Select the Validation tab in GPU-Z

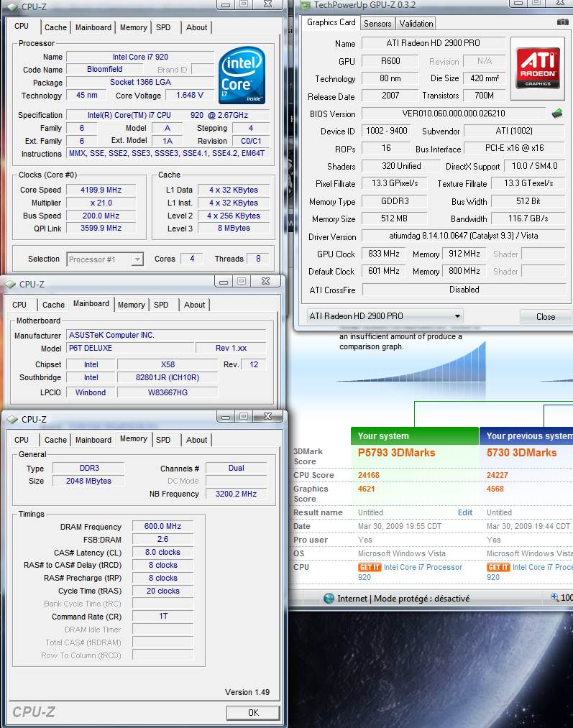click(416, 23)
